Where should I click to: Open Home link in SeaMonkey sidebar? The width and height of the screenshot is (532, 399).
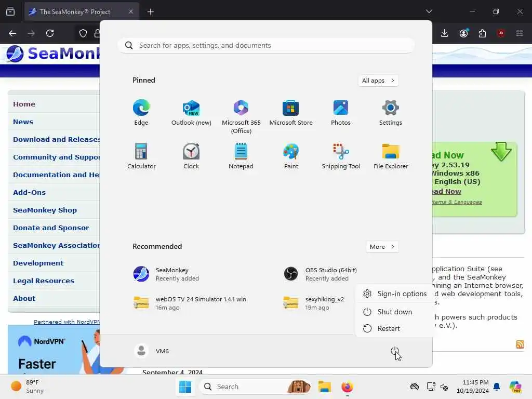(x=24, y=104)
